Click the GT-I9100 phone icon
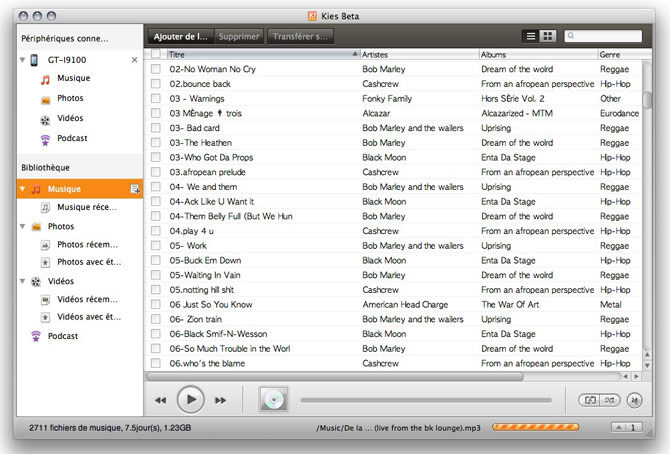Image resolution: width=670 pixels, height=454 pixels. coord(34,60)
